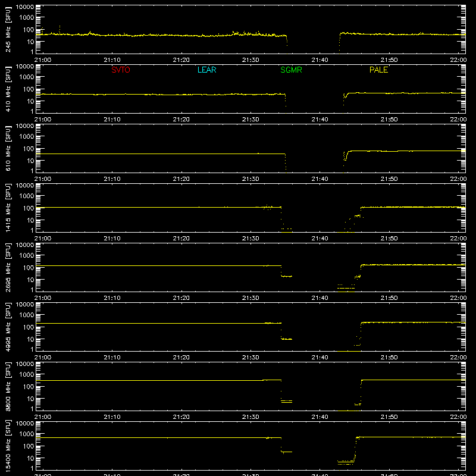
Task: Click the 21:10 tick under the 410 MHz plot
Action: (112, 120)
